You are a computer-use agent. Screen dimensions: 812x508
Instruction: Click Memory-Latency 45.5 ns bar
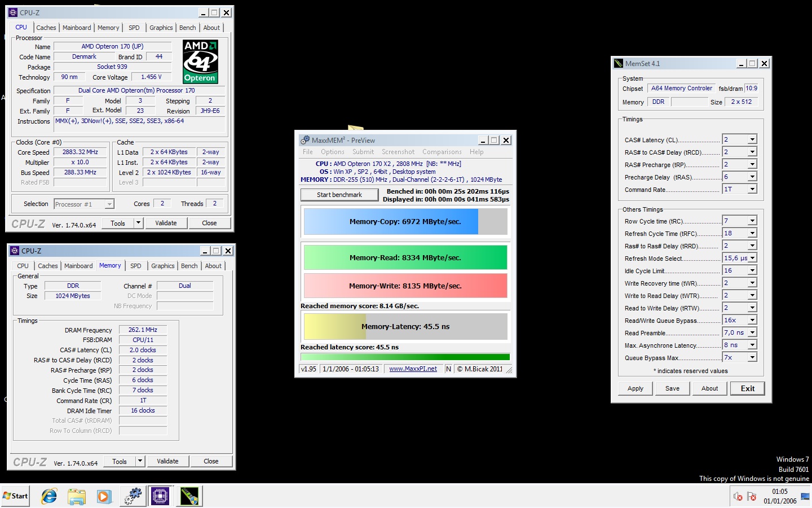tap(405, 326)
